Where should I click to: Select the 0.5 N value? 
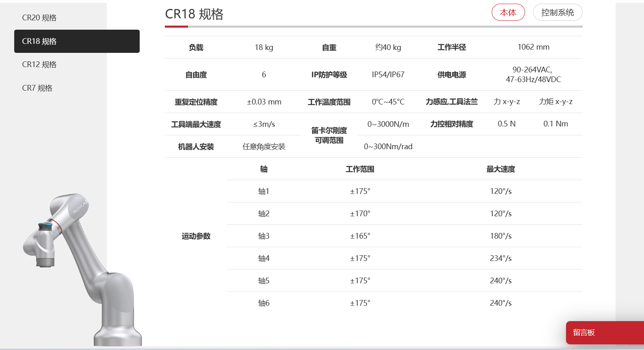coord(507,124)
